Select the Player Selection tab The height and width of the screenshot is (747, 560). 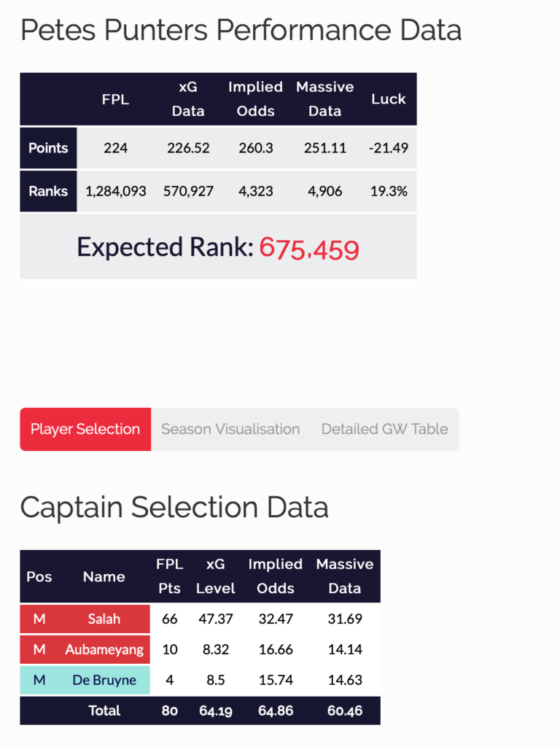click(85, 429)
